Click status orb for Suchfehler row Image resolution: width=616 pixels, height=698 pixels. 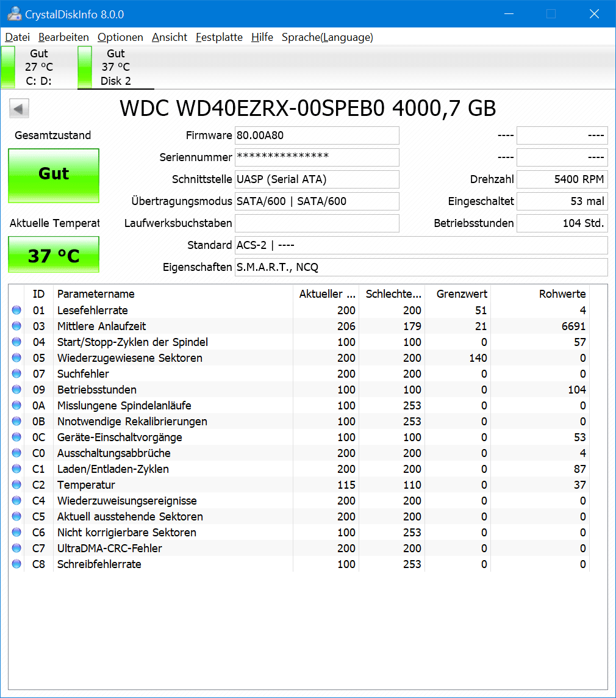(x=16, y=373)
